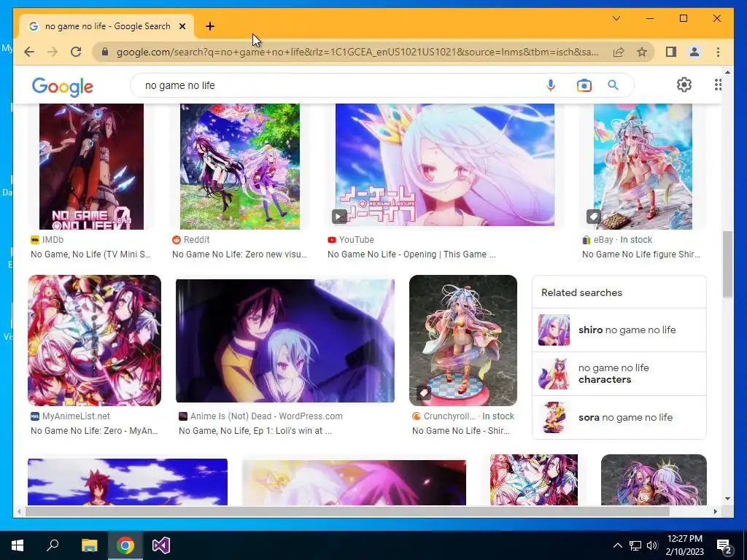The image size is (747, 560).
Task: Open the notification center icon
Action: click(724, 545)
